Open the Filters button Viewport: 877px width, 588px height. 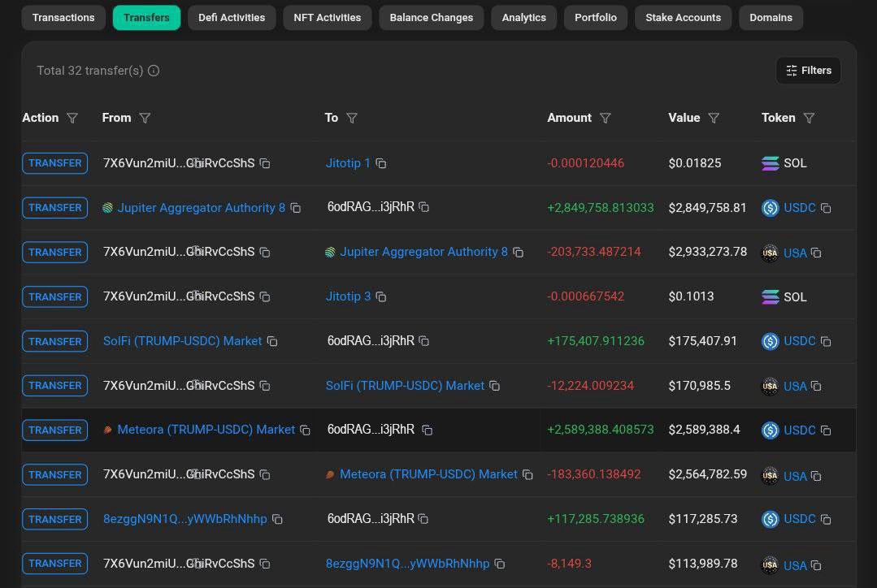point(808,71)
